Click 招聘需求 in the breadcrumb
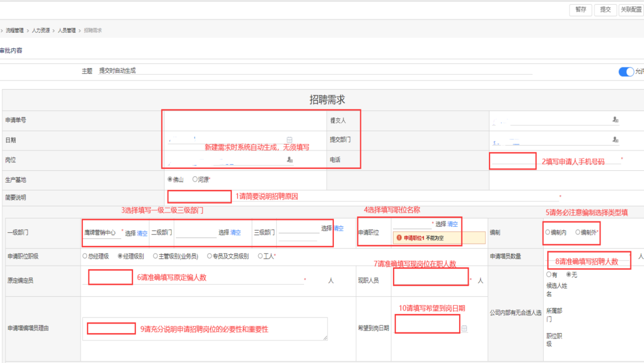644x363 pixels. click(93, 30)
